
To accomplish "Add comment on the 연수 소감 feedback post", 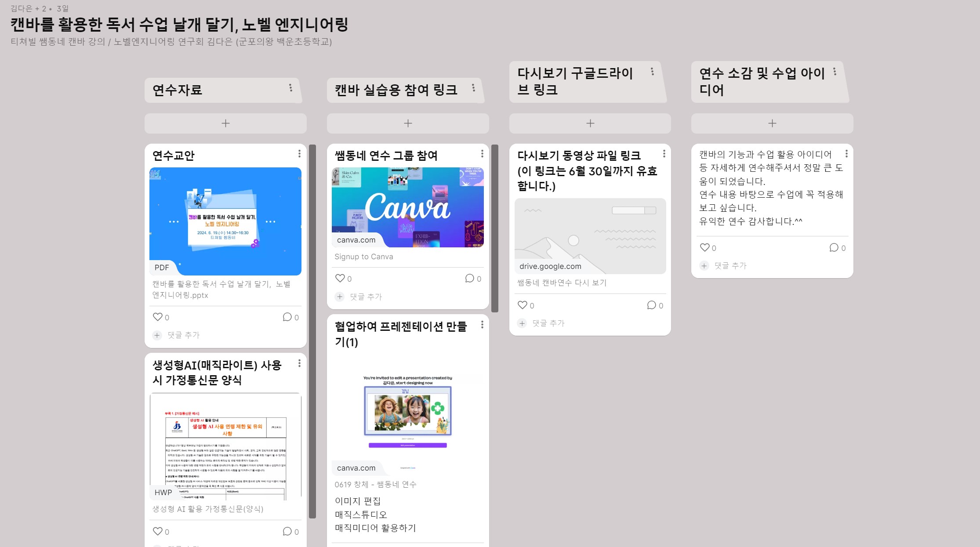I will [x=730, y=266].
